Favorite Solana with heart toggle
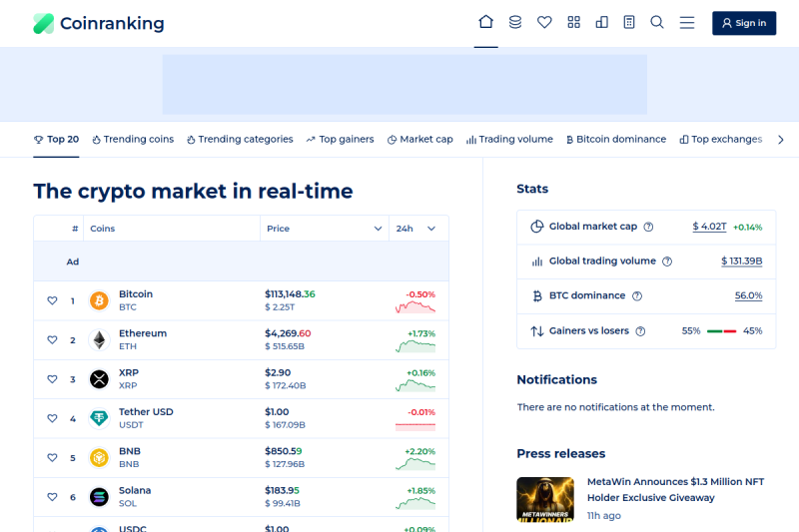The image size is (799, 532). [52, 497]
